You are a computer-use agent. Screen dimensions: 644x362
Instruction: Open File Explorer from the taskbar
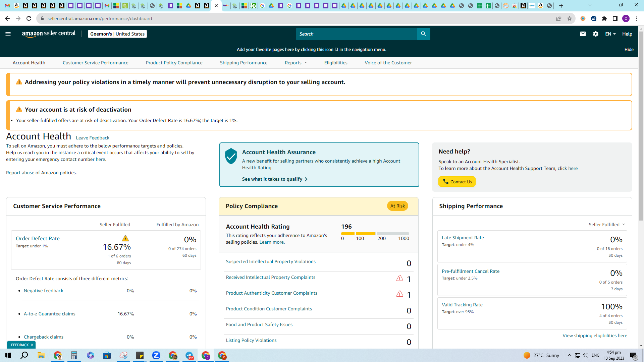pos(41,355)
